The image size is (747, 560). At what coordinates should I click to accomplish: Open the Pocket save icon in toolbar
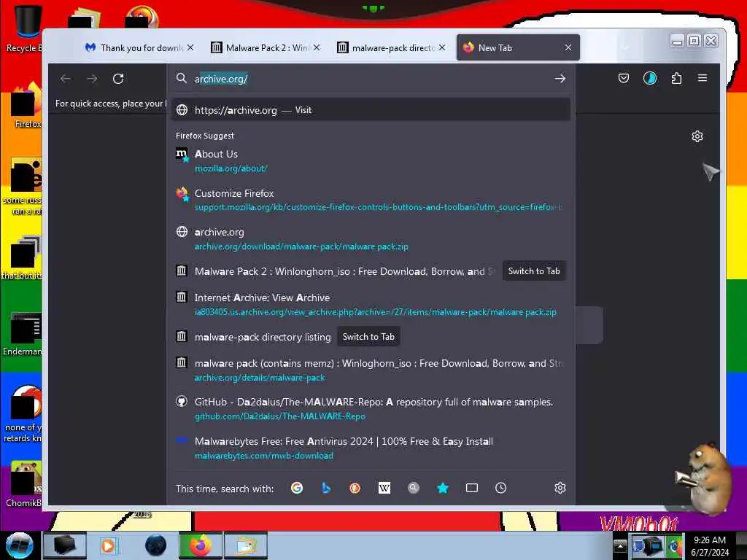pos(623,78)
